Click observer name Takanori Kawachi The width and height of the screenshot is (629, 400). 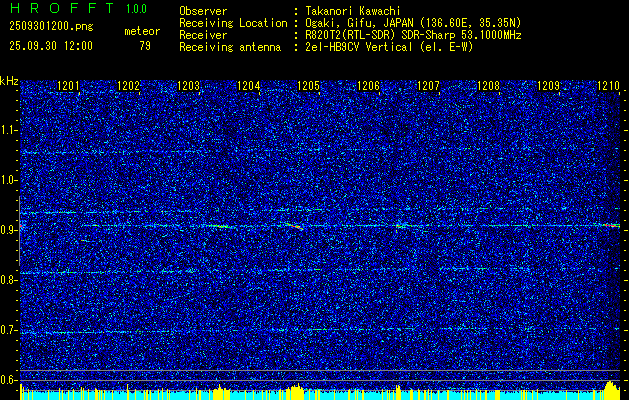click(x=351, y=11)
